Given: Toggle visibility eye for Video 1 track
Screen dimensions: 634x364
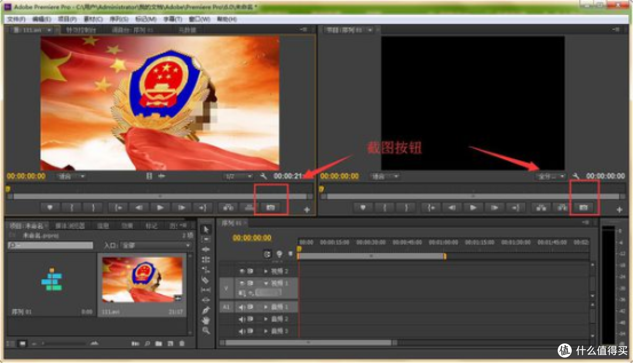Looking at the screenshot, I should point(242,283).
